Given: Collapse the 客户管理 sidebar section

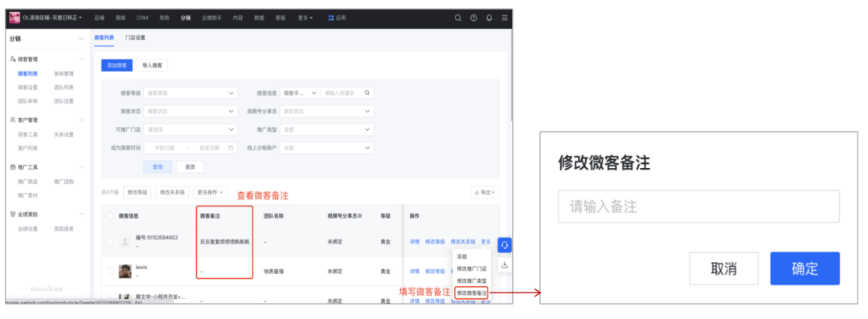Looking at the screenshot, I should coord(81,121).
